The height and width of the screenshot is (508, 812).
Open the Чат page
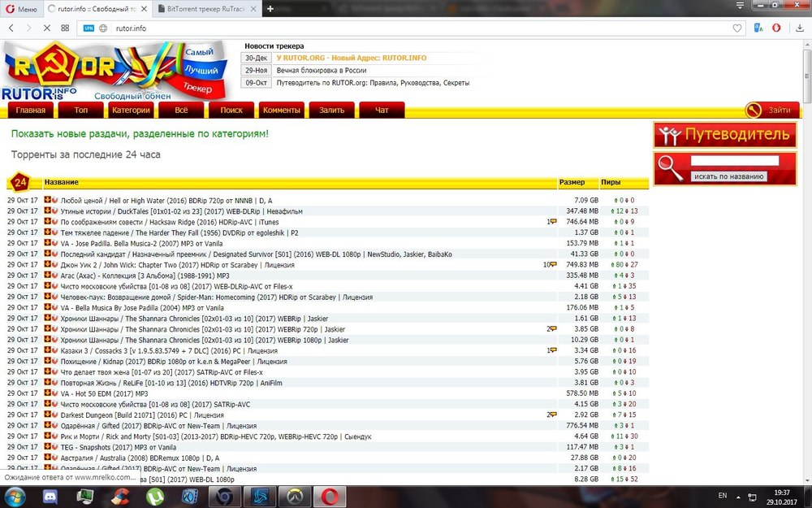tap(382, 110)
